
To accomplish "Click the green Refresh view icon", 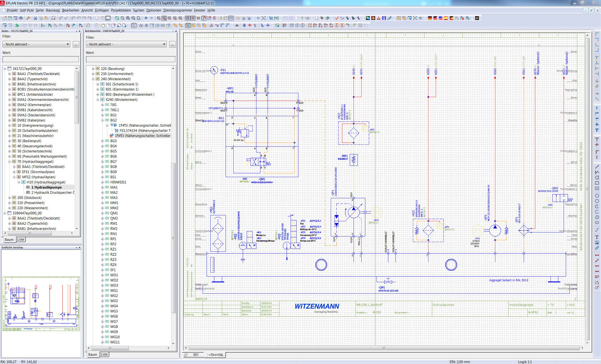I will pos(117,18).
